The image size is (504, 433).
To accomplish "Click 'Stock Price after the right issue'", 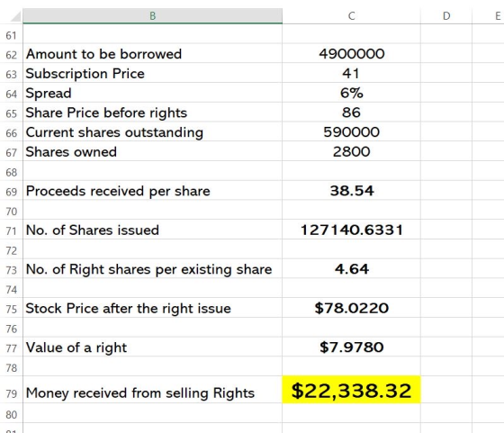I will coord(153,308).
